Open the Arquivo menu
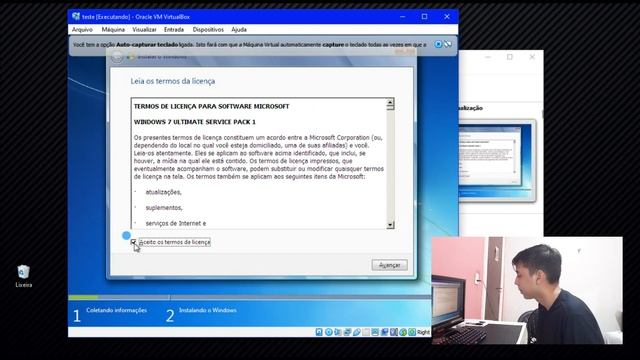 (82, 29)
